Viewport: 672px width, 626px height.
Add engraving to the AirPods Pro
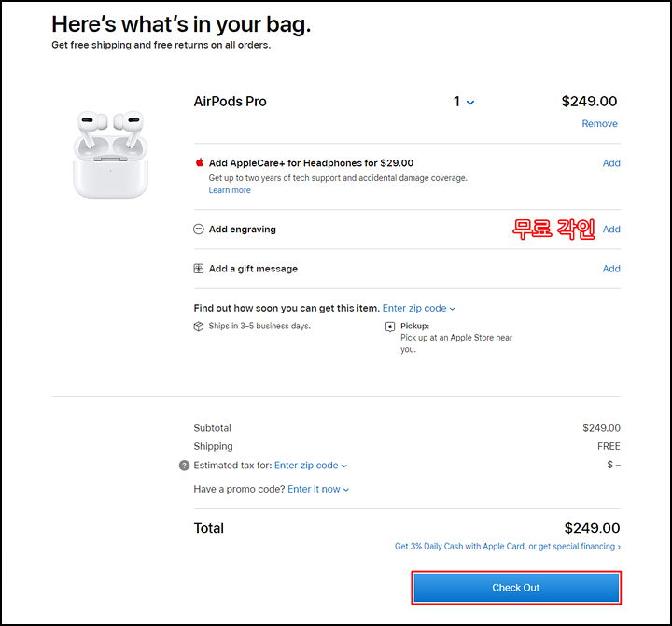pos(611,230)
